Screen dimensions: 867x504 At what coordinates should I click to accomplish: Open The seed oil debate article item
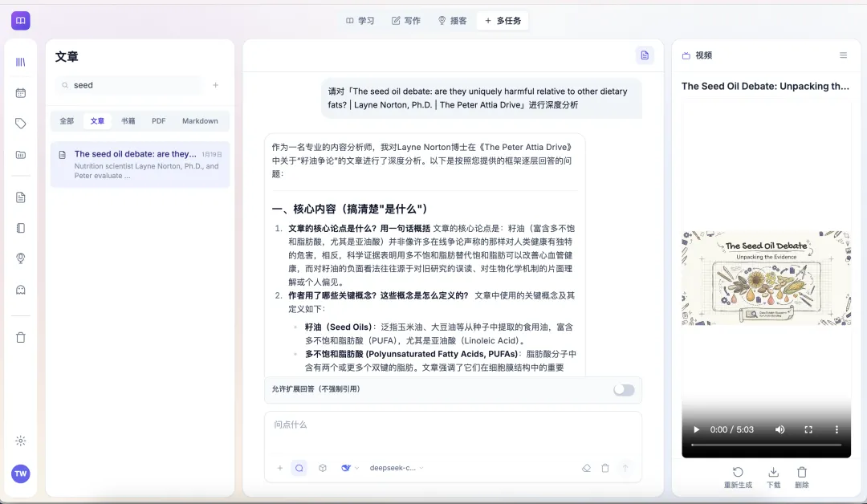click(x=140, y=165)
